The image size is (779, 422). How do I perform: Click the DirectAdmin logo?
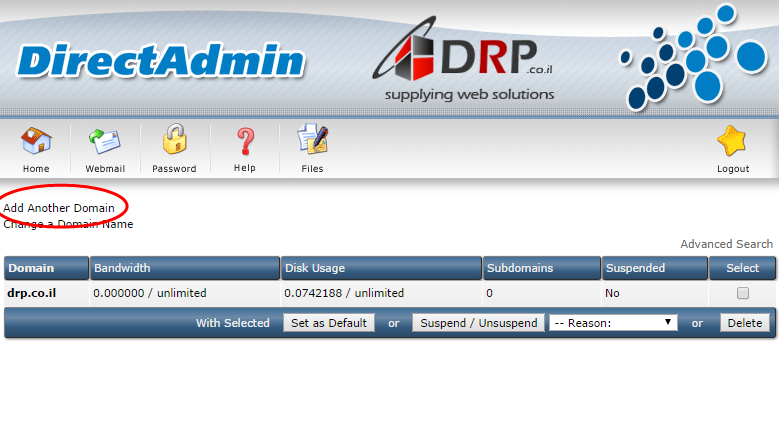coord(160,61)
